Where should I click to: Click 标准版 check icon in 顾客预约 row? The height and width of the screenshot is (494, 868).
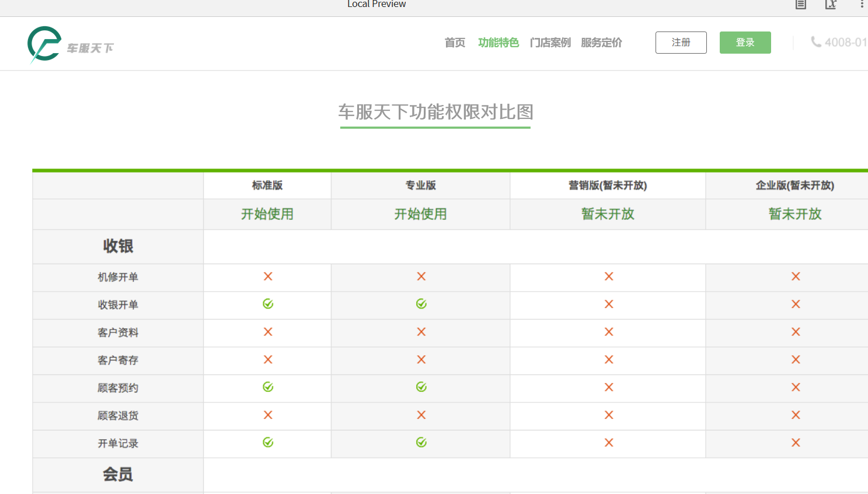[268, 387]
